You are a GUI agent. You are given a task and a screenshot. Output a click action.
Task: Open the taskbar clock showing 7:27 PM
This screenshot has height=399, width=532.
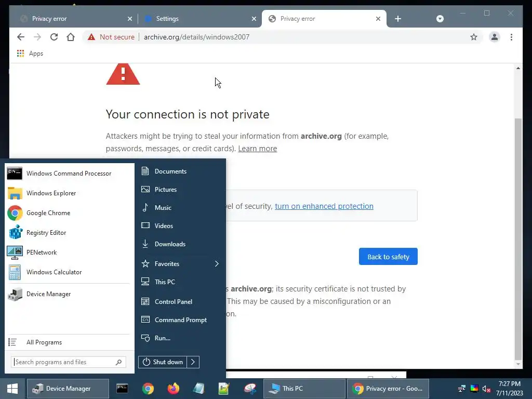[509, 389]
